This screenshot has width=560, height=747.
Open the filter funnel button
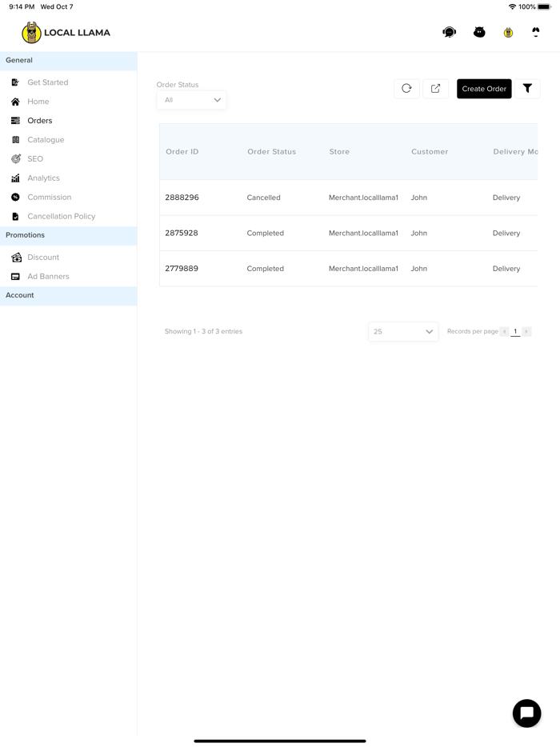click(x=527, y=88)
